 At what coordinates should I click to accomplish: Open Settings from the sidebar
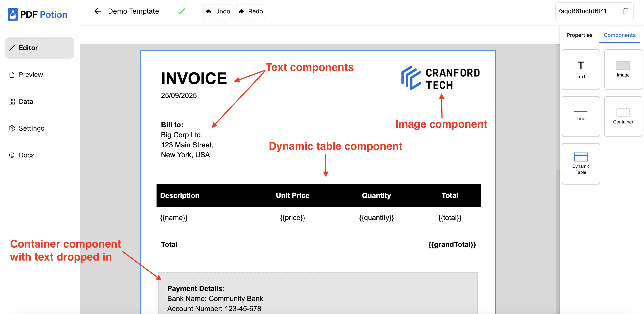(31, 128)
